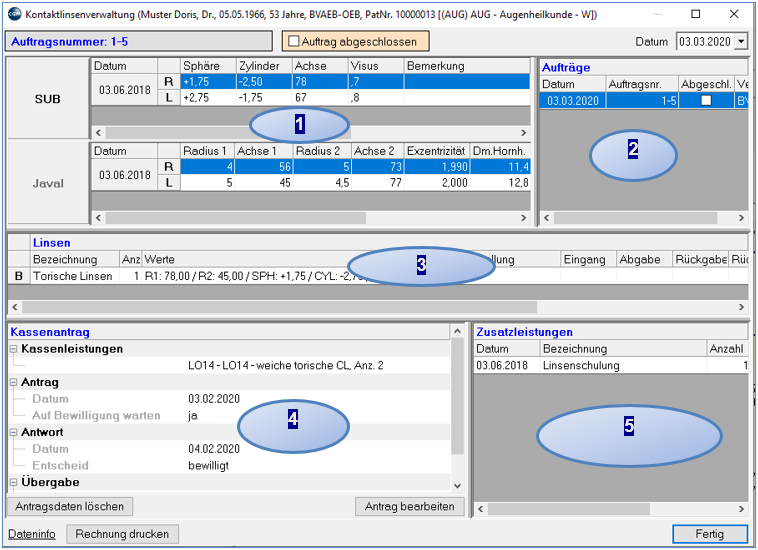Viewport: 758px width, 550px height.
Task: Toggle Abgeschl. checkbox for order 1-5
Action: coord(706,101)
